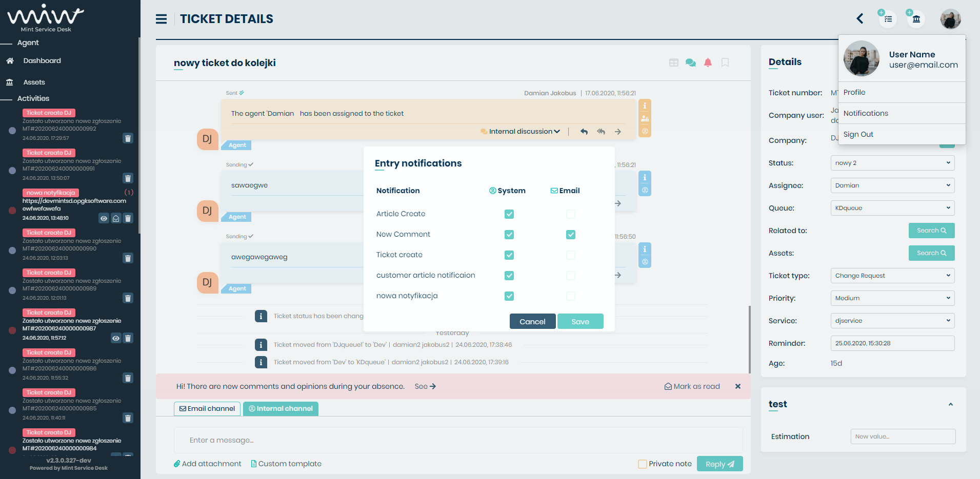Click the chat bubbles icon near ticket title
Image resolution: width=980 pixels, height=479 pixels.
(x=690, y=63)
